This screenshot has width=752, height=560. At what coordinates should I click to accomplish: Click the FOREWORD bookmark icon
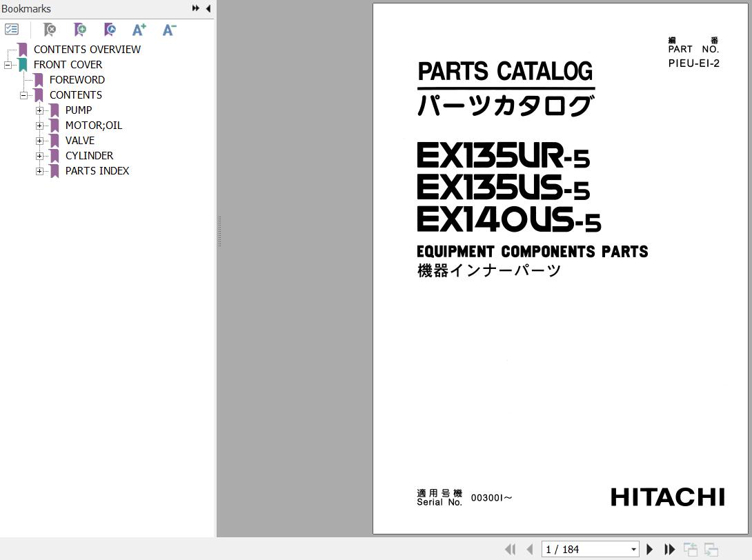(x=39, y=80)
